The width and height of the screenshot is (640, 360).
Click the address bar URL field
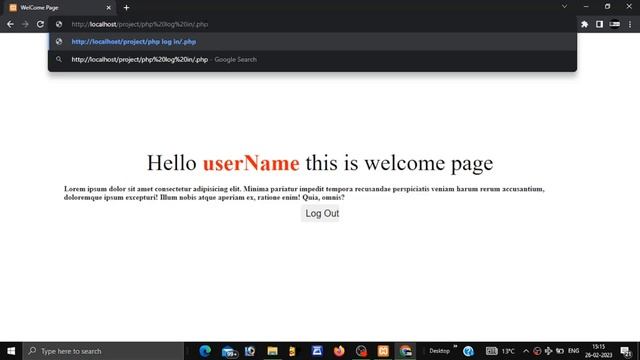(312, 24)
